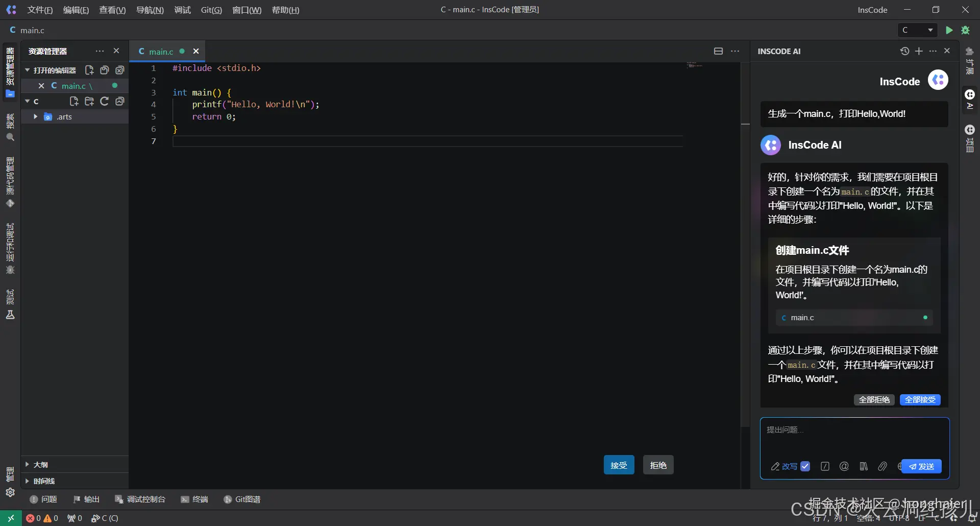Image resolution: width=980 pixels, height=526 pixels.
Task: Start debugging with the green bug icon
Action: [966, 30]
